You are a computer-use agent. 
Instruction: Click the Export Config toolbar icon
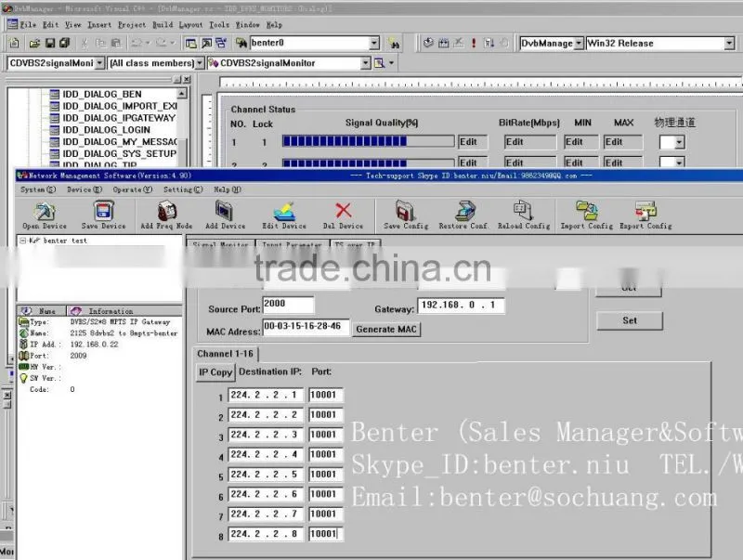(645, 211)
